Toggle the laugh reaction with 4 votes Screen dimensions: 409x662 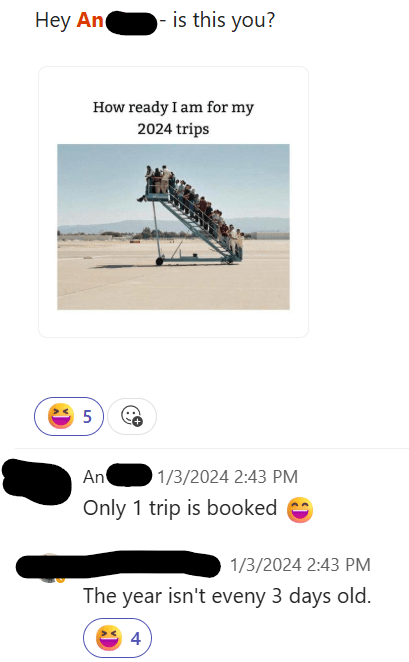(117, 638)
